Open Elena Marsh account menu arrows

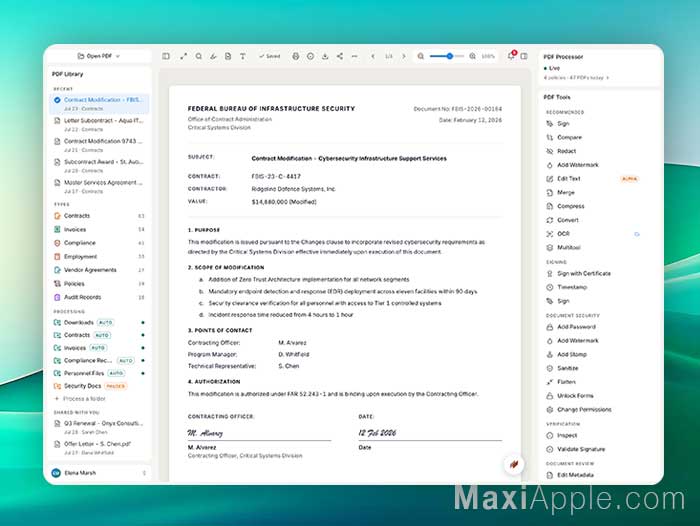click(x=144, y=473)
